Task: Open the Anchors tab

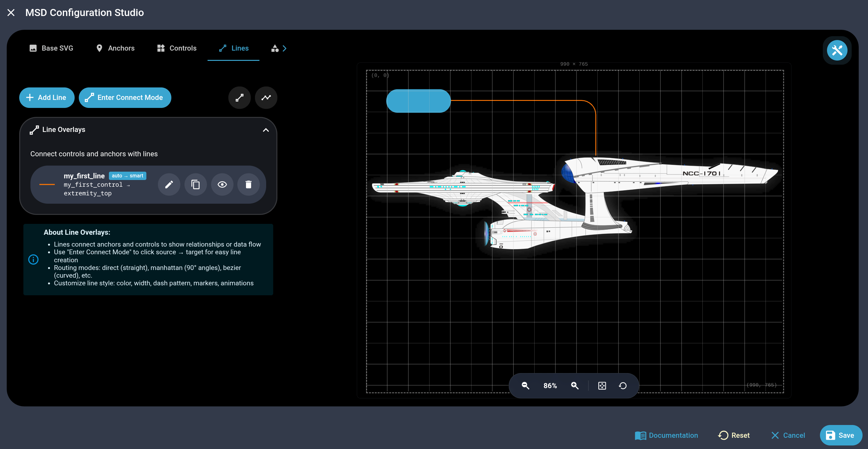Action: point(115,48)
